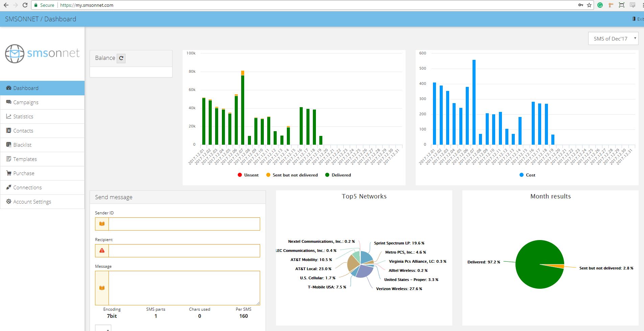Refresh the Balance with the reload icon
The width and height of the screenshot is (644, 331).
click(x=121, y=58)
